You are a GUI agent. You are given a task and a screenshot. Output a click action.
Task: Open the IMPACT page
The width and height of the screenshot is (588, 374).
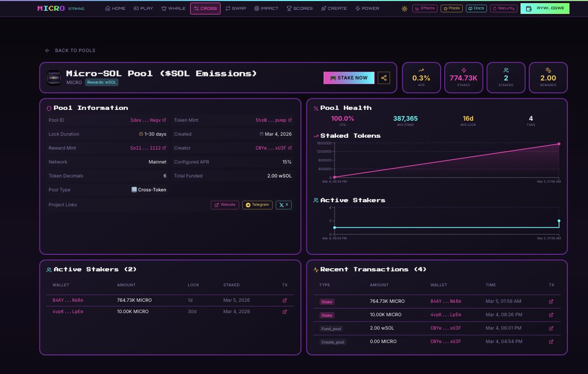tap(266, 8)
